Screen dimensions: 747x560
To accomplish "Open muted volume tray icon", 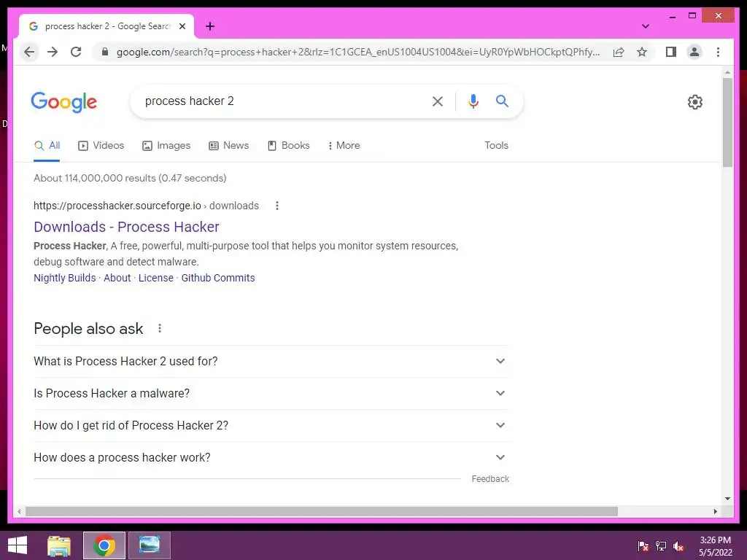I will tap(678, 545).
